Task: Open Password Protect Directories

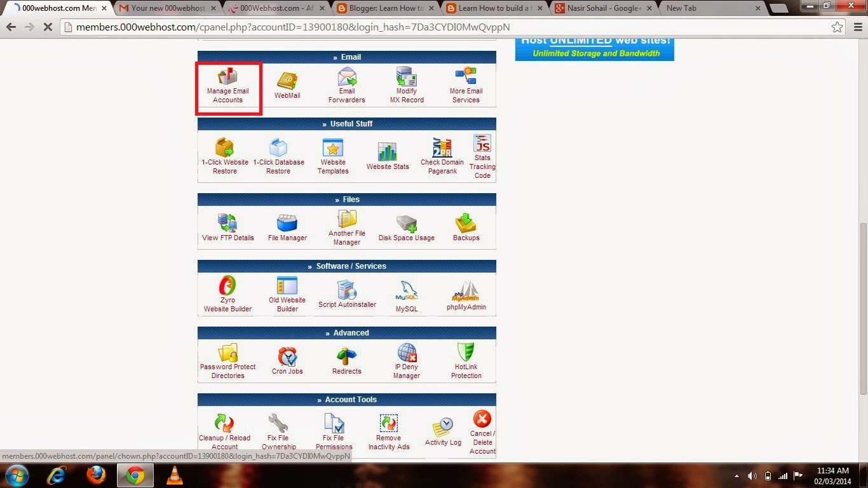Action: point(227,361)
